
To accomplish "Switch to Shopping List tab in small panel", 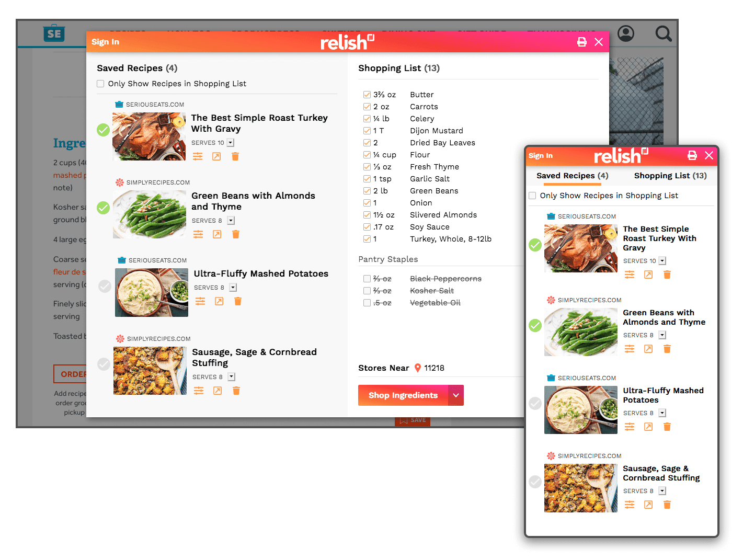I will tap(670, 176).
